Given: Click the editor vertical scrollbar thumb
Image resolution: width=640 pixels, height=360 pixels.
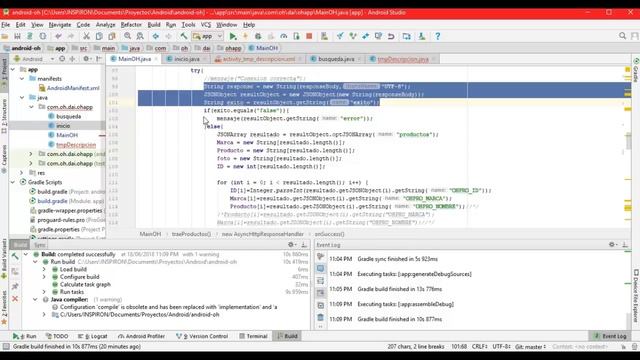Looking at the screenshot, I should pyautogui.click(x=628, y=141).
